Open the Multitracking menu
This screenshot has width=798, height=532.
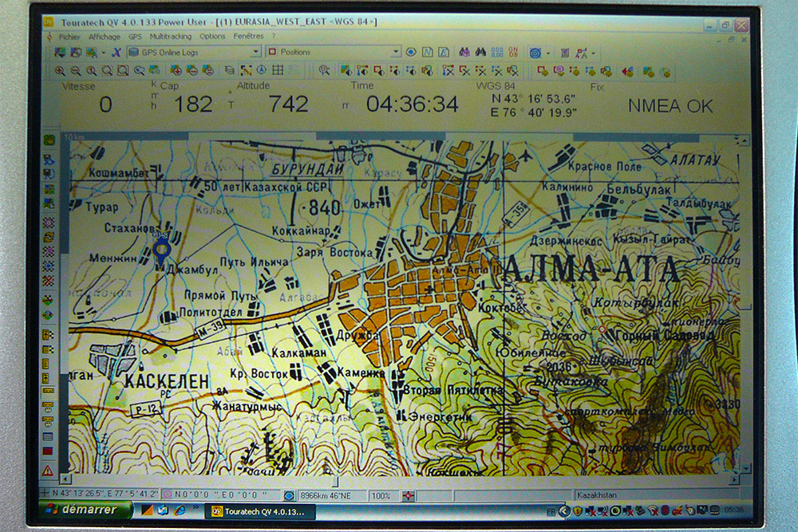(171, 37)
